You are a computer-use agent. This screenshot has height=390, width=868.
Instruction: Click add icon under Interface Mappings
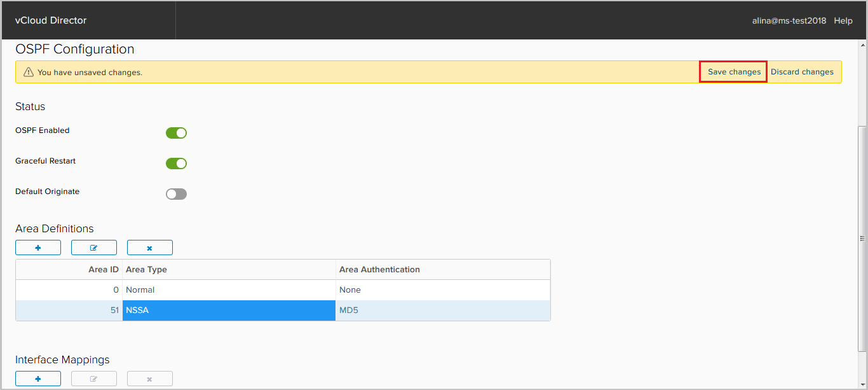click(x=38, y=379)
